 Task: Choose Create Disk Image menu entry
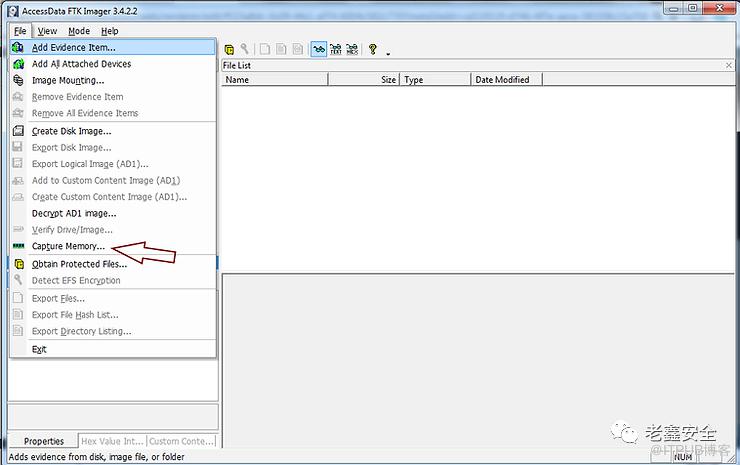71,131
